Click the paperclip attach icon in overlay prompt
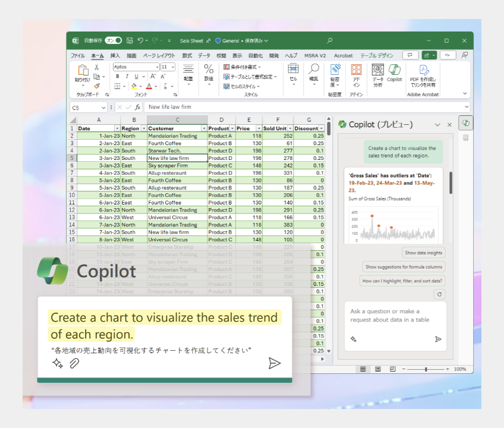This screenshot has width=504, height=428. click(74, 364)
